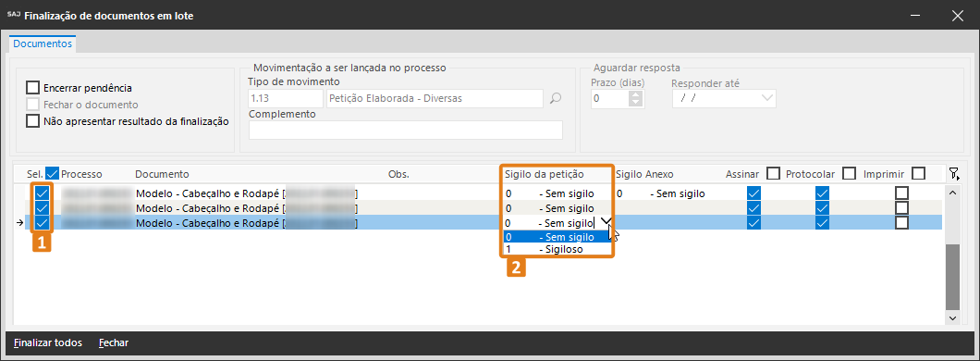
Task: Select '0 - Sem sigilo' dropdown option
Action: click(557, 236)
